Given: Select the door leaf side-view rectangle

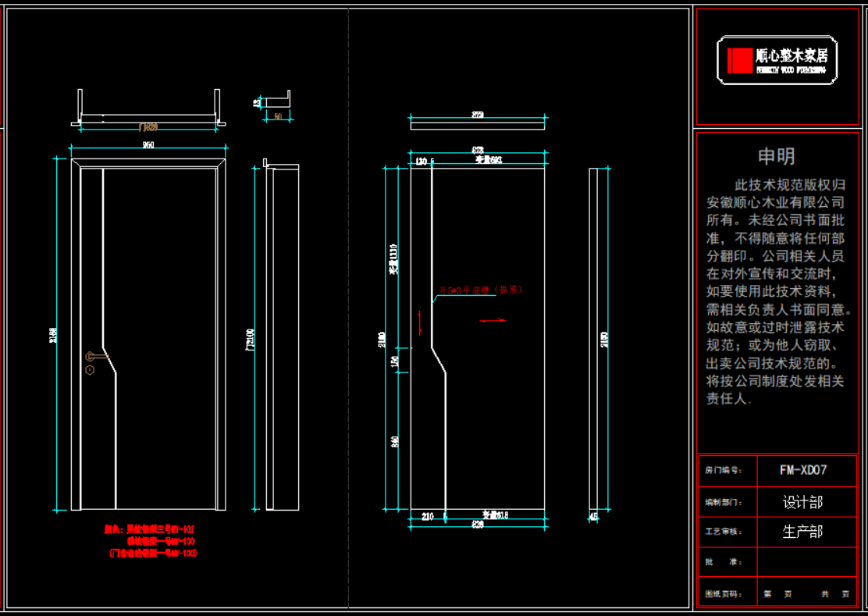Looking at the screenshot, I should click(x=593, y=339).
